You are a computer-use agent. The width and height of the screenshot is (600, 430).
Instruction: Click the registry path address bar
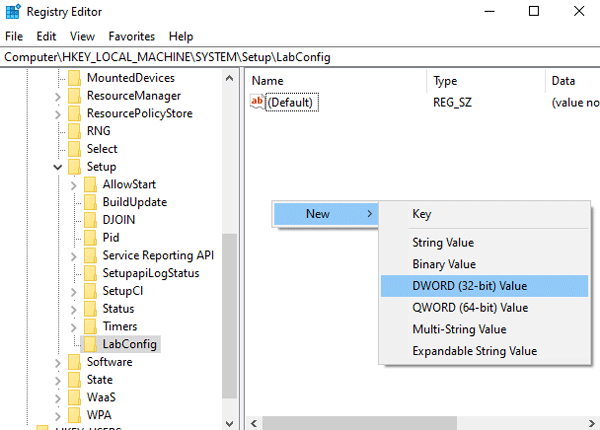point(300,57)
